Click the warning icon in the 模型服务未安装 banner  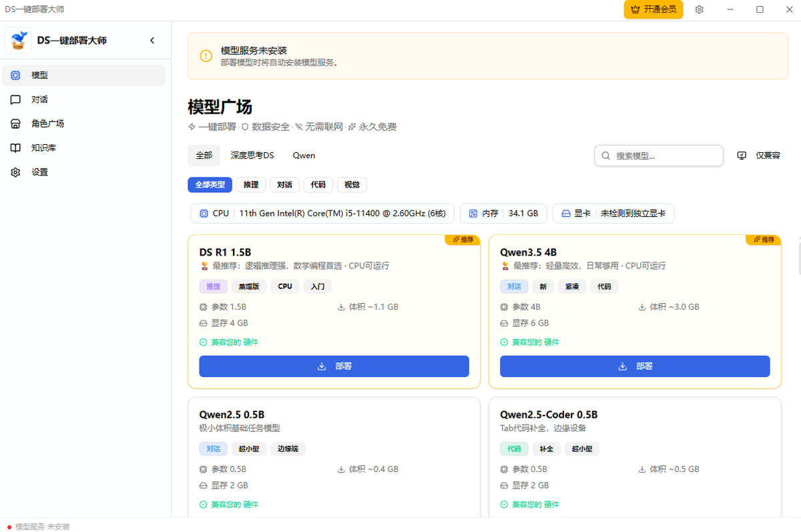pyautogui.click(x=206, y=56)
